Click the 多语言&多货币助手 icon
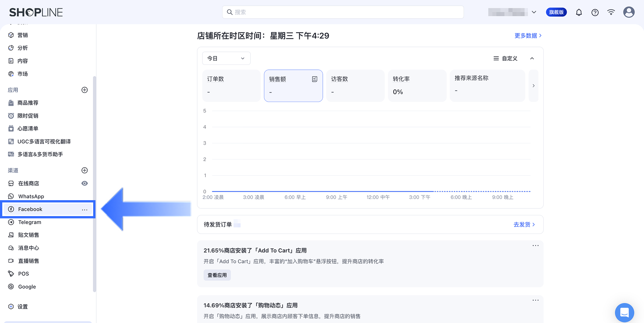Viewport: 644px width, 323px height. pyautogui.click(x=11, y=154)
